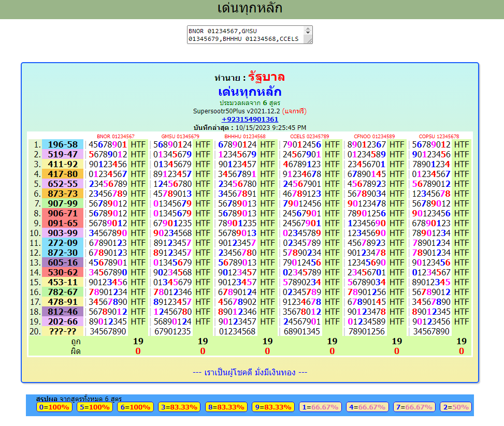
Task: Select result 812-46 in row 18
Action: point(63,312)
